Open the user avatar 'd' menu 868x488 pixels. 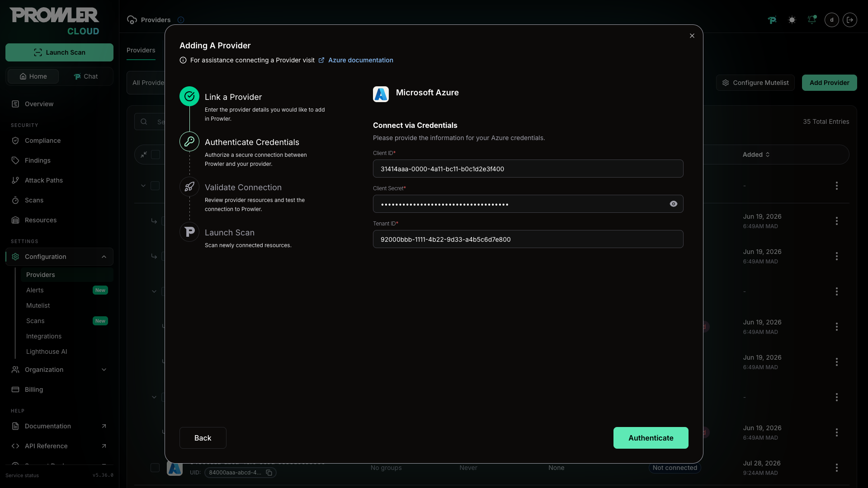tap(832, 20)
